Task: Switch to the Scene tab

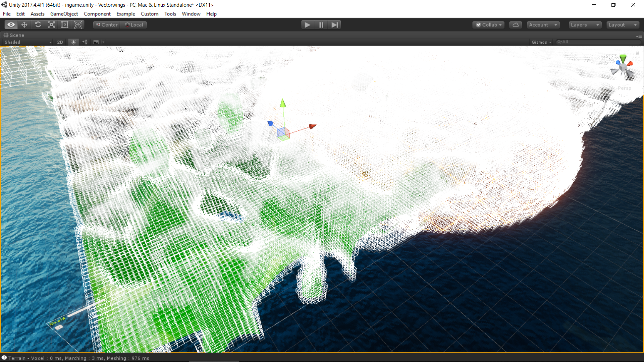Action: (14, 35)
